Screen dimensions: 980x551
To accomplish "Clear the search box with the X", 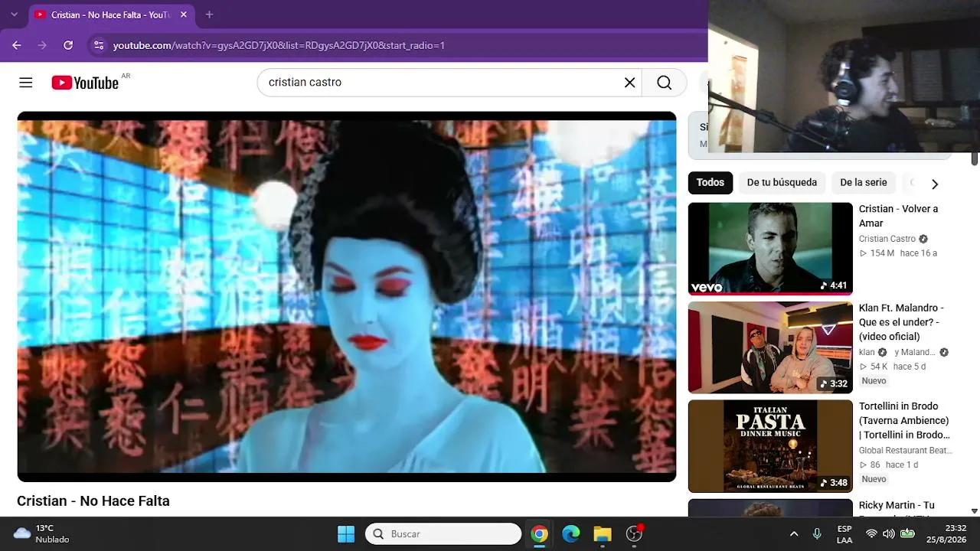I will click(629, 83).
